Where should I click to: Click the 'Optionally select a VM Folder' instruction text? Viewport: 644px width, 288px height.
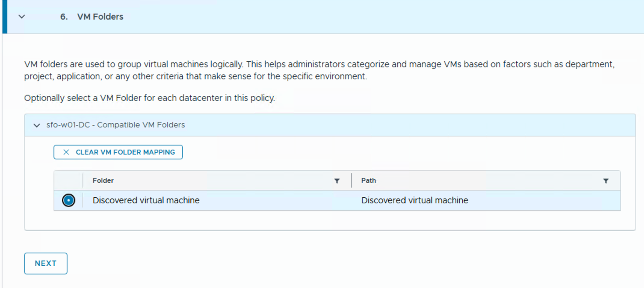[149, 98]
